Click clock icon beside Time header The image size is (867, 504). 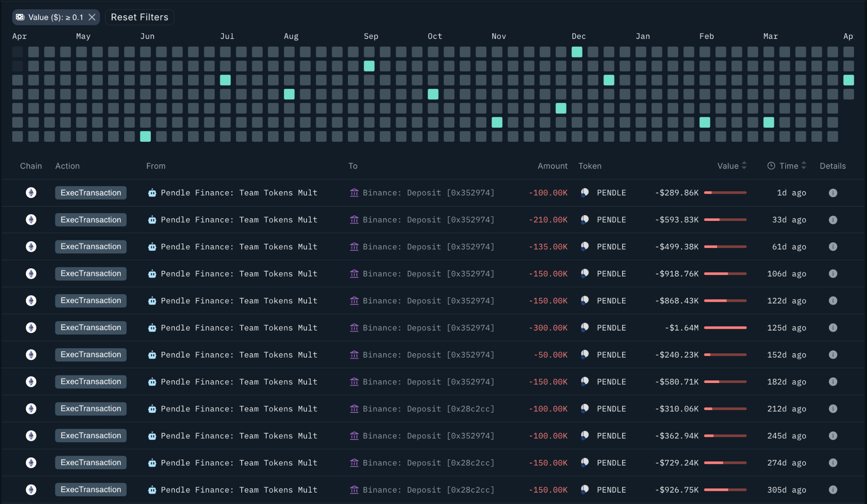[x=771, y=166]
